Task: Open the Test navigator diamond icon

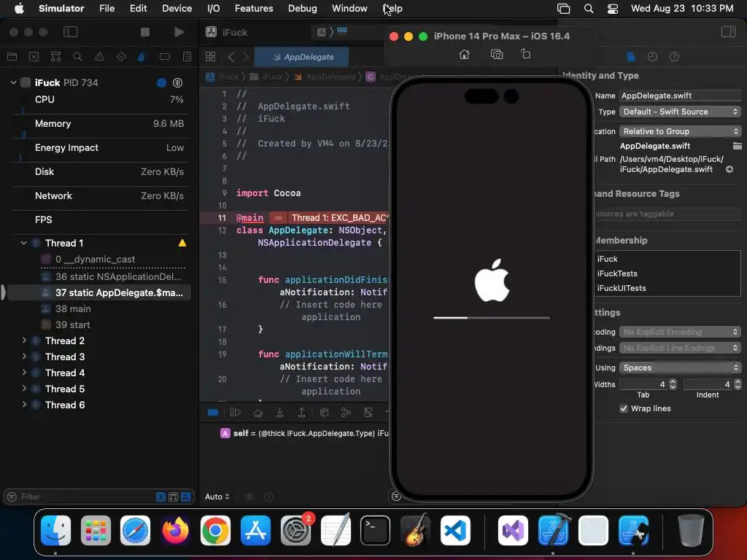Action: tap(121, 57)
